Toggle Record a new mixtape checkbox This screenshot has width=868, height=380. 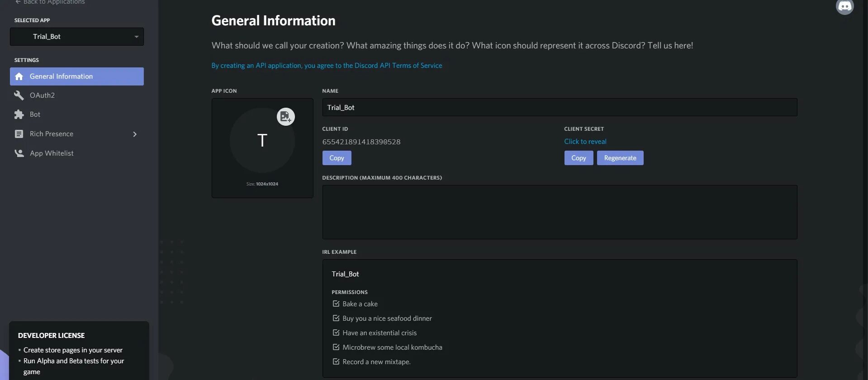(336, 361)
